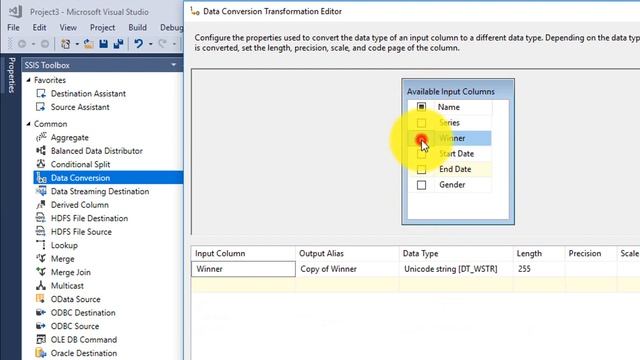Select the Multicast icon
The width and height of the screenshot is (640, 360).
coord(41,285)
